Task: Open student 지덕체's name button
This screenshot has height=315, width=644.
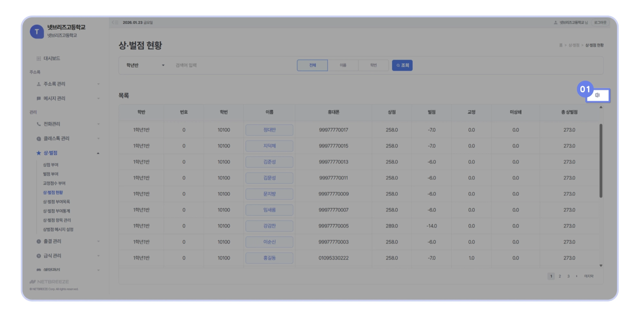Action: [269, 146]
